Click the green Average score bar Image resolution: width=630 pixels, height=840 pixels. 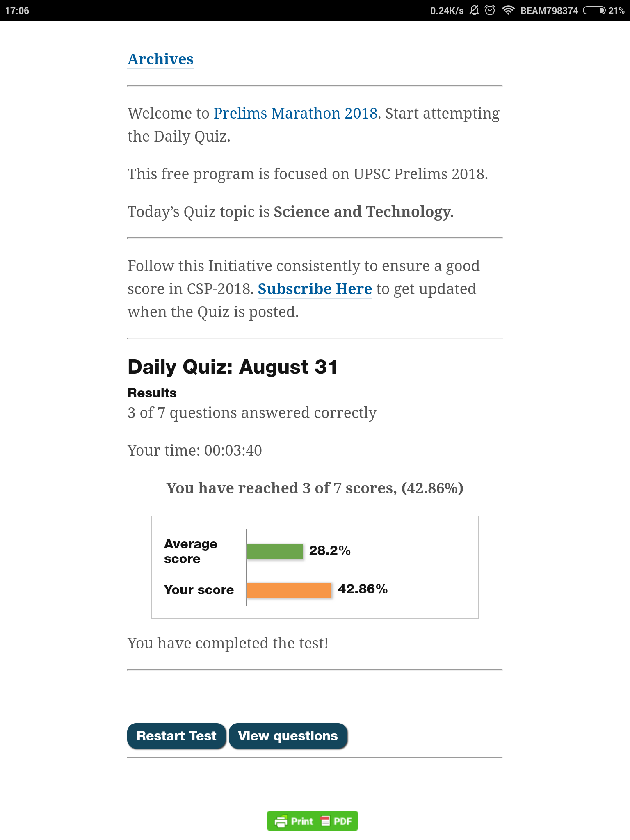[274, 551]
